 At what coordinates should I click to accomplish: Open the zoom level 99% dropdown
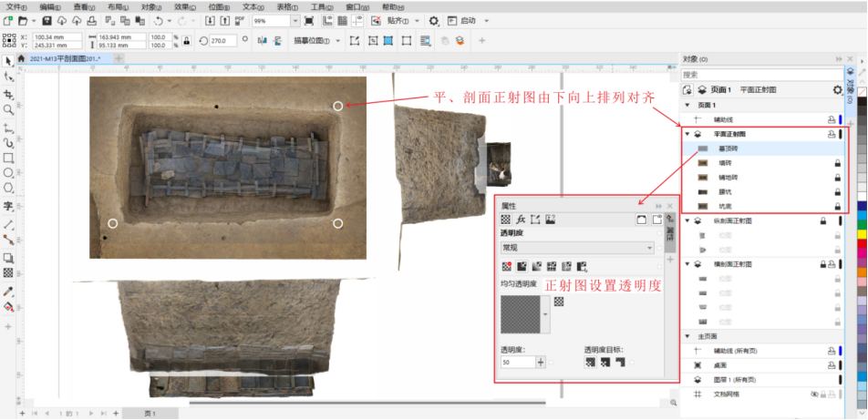click(x=294, y=20)
